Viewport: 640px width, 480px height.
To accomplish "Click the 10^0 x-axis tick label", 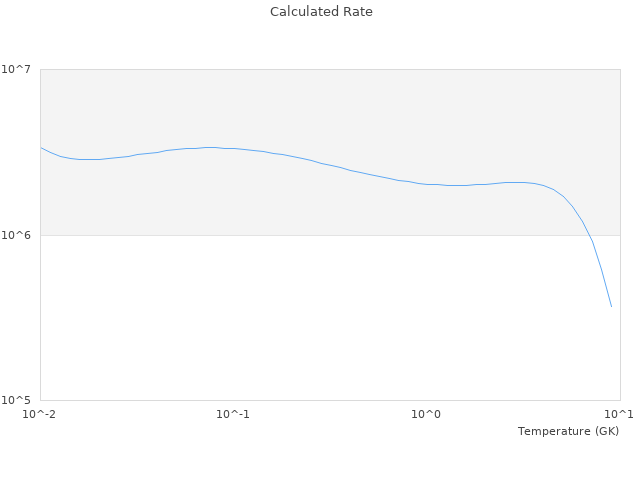I will coord(426,414).
